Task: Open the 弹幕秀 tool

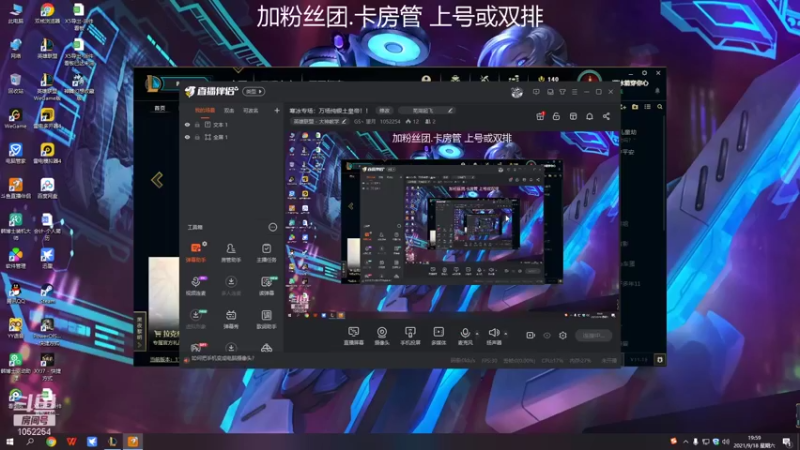Action: click(231, 319)
